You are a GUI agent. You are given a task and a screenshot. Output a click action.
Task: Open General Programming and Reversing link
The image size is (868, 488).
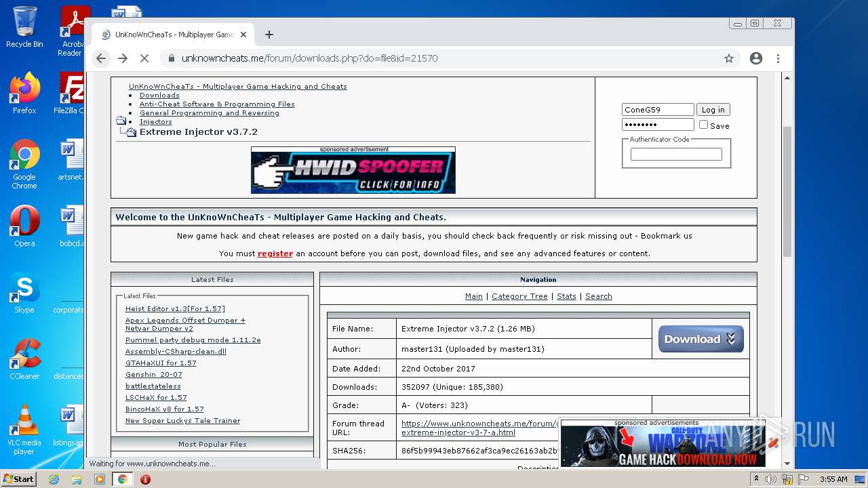point(210,113)
